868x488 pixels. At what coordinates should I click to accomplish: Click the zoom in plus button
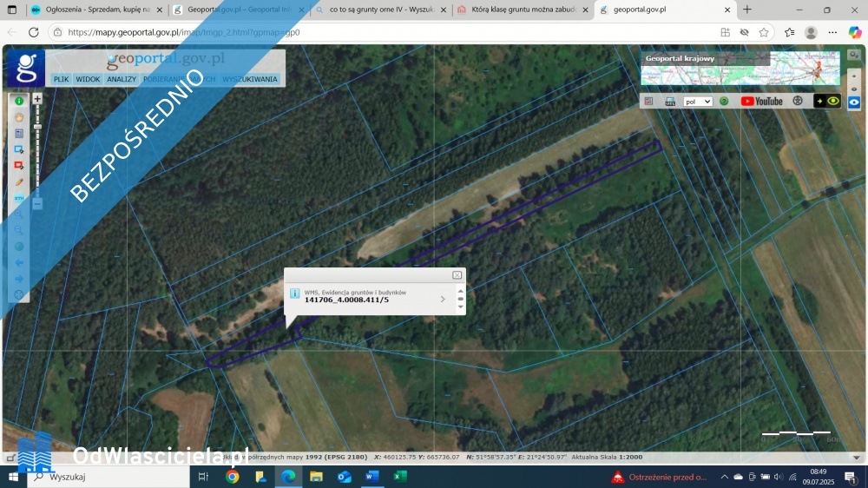[37, 99]
